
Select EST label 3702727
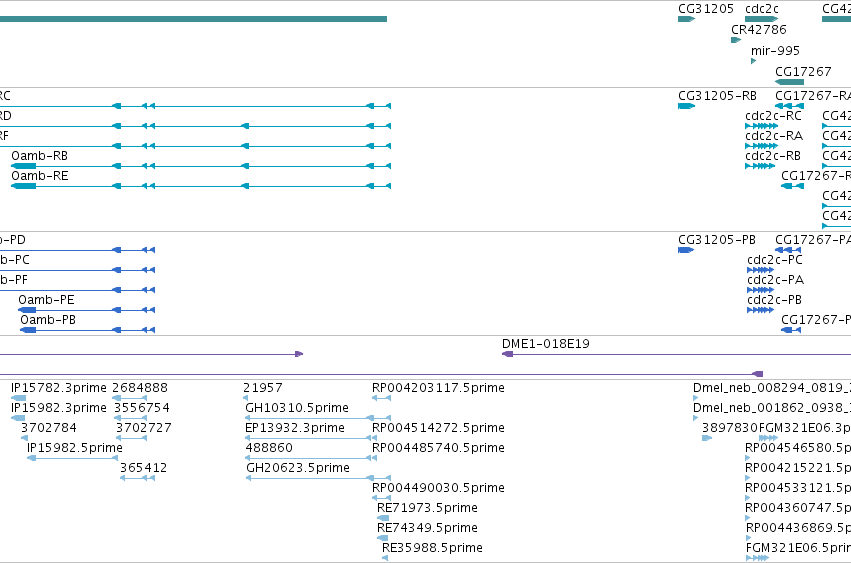[x=144, y=428]
